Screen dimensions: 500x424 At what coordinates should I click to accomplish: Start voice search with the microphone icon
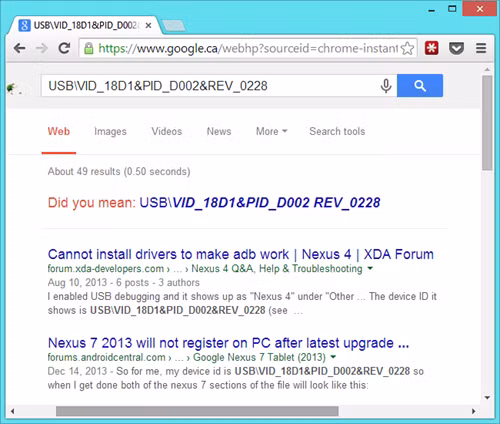pyautogui.click(x=386, y=86)
